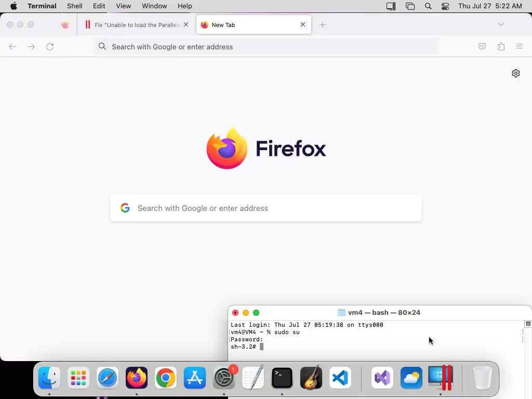Screen dimensions: 532x399
Task: Click the Terminal scrollback marker icon
Action: click(x=528, y=324)
